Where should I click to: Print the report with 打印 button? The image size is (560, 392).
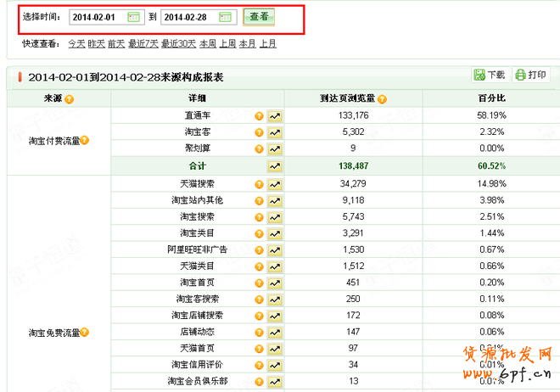pyautogui.click(x=531, y=76)
